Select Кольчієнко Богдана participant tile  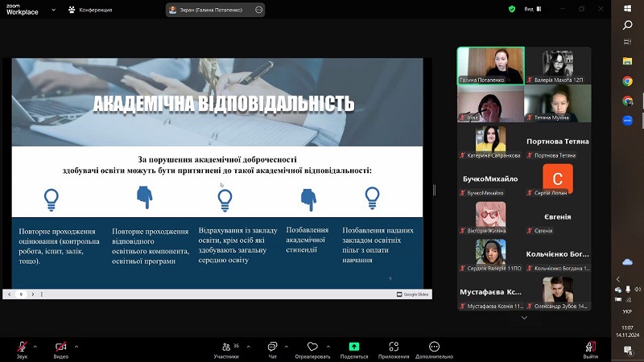coord(558,254)
